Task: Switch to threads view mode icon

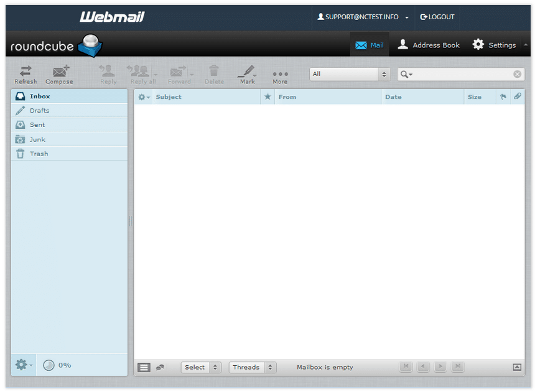Action: (160, 368)
